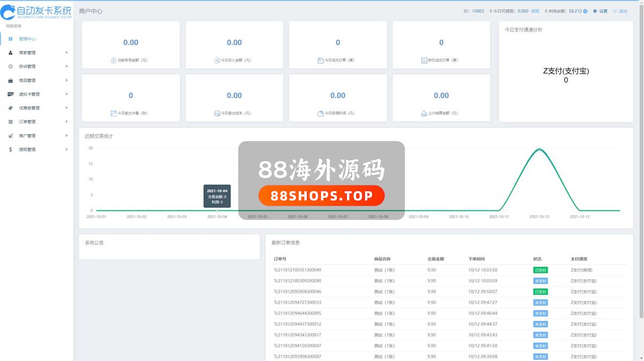Expand the 提现管理 chevron arrow
The width and height of the screenshot is (644, 361).
[x=67, y=149]
